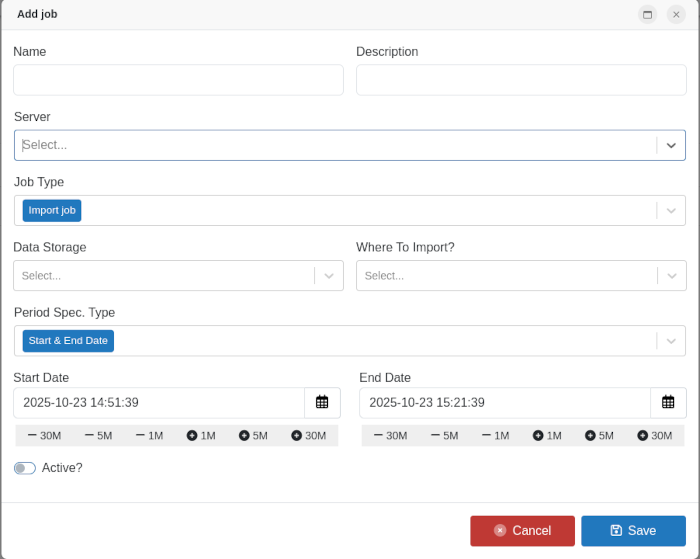The height and width of the screenshot is (559, 700).
Task: Expand the Data Storage dropdown
Action: pos(328,275)
